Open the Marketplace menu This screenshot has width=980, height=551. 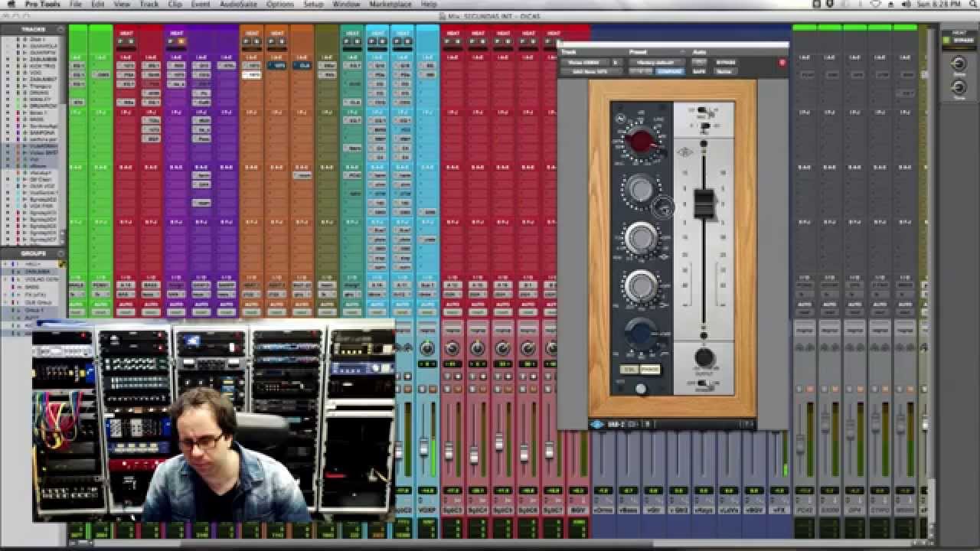[x=390, y=4]
